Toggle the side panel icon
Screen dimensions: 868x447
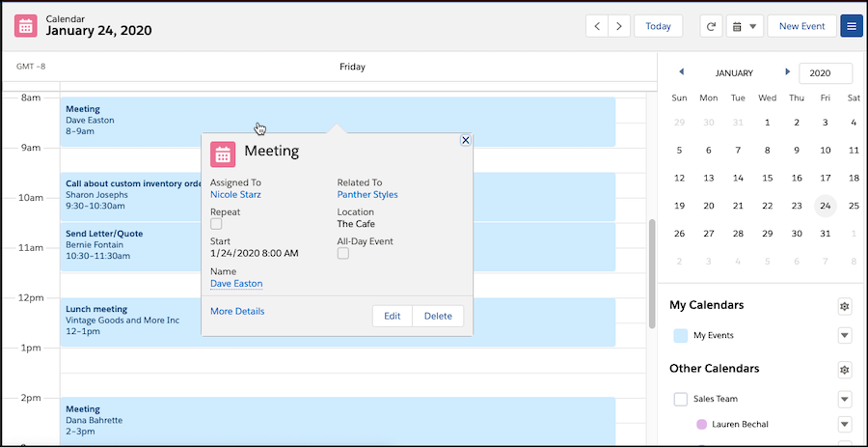coord(852,26)
